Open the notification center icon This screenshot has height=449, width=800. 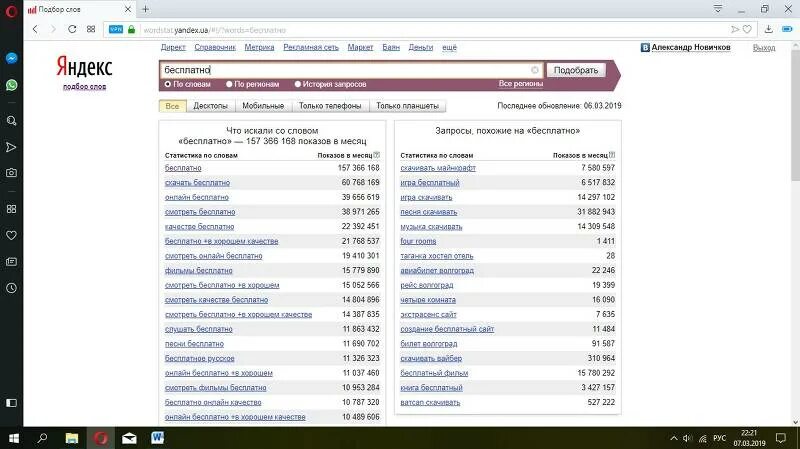point(781,438)
